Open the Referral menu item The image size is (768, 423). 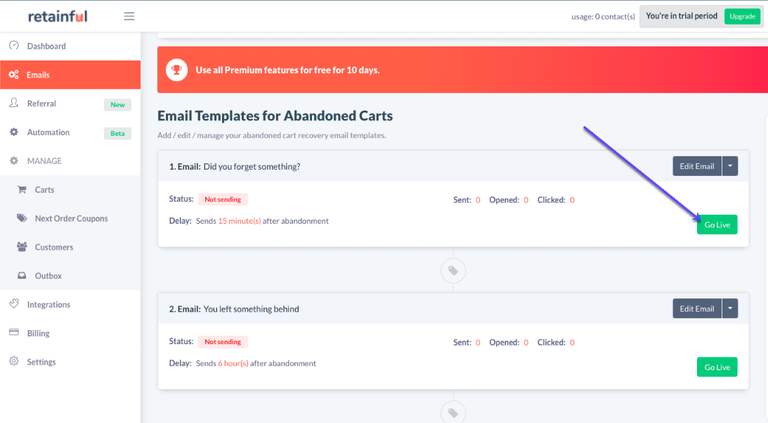tap(70, 103)
